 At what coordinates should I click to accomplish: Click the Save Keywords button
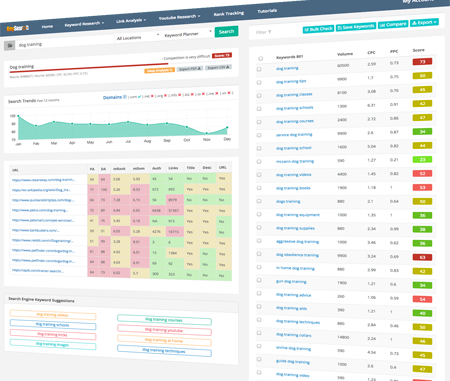pos(356,27)
